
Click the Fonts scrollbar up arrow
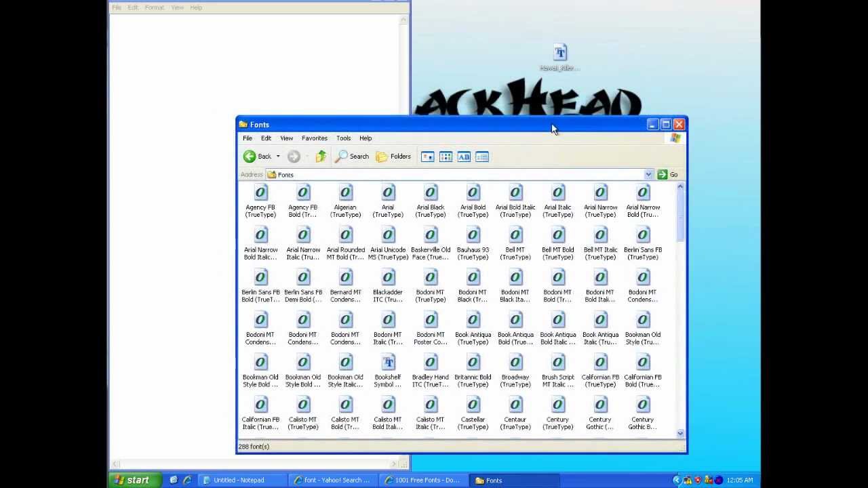[680, 186]
